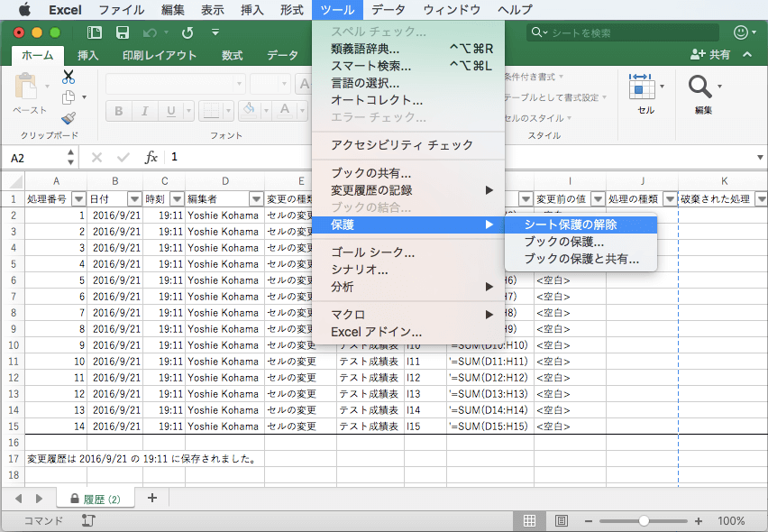The image size is (768, 532).
Task: Click the previous sheet arrow
Action: pos(19,499)
